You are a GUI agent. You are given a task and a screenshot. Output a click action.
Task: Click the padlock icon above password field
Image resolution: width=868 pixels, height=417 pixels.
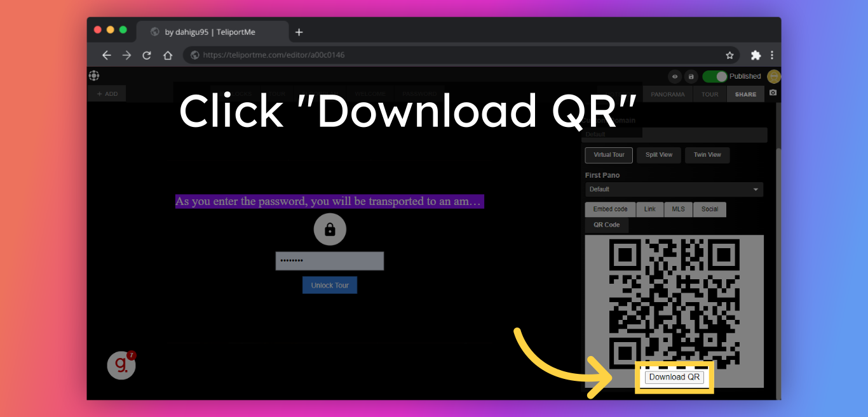tap(330, 229)
